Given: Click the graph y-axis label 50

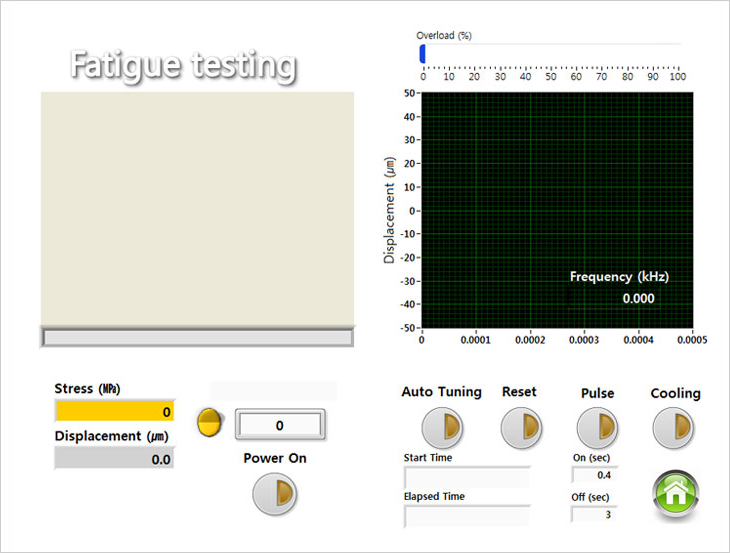Looking at the screenshot, I should click(410, 93).
